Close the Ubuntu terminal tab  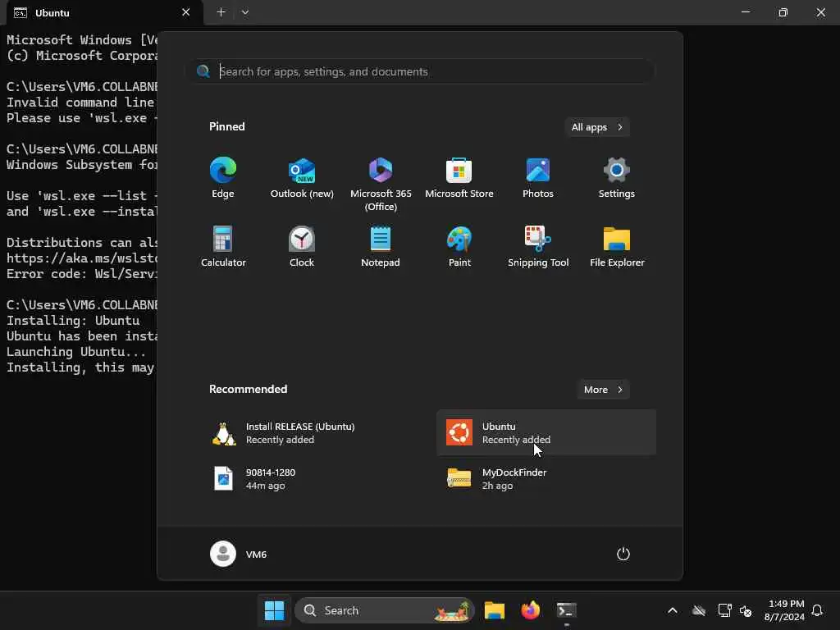click(186, 12)
